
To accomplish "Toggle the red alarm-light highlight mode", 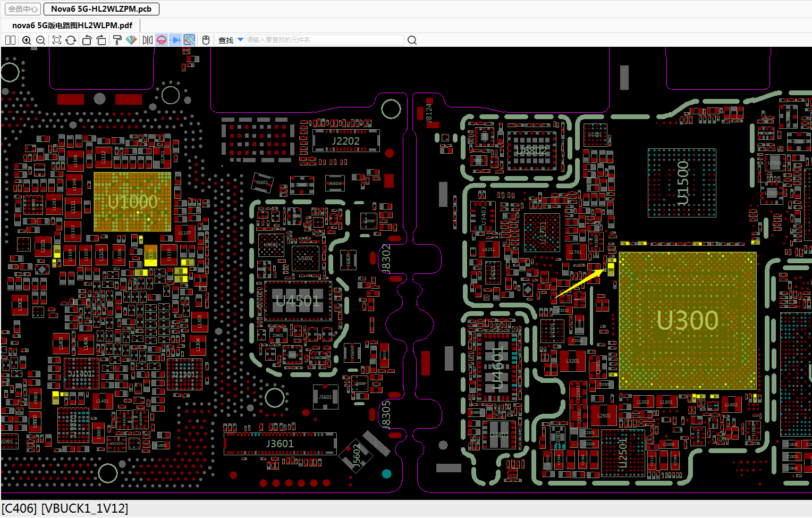I will click(162, 40).
